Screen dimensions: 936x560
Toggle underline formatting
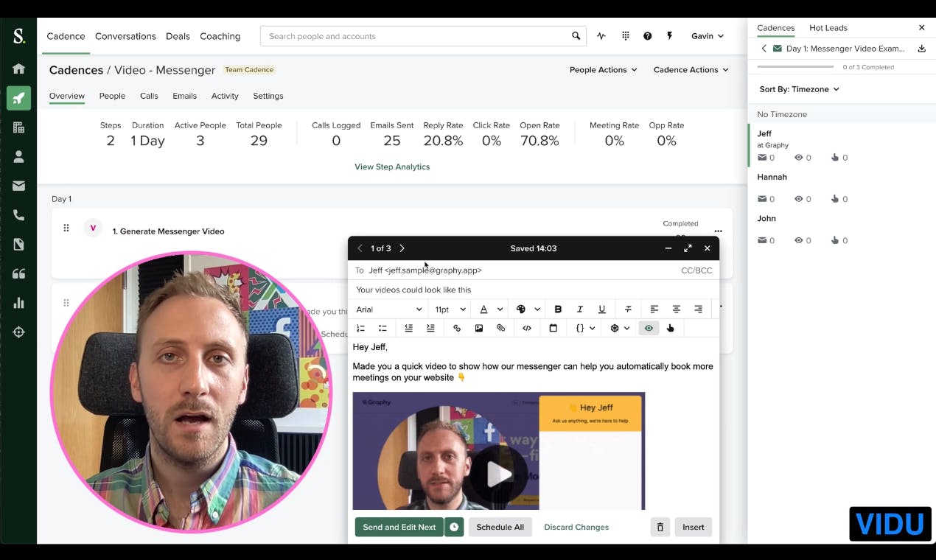pos(602,309)
